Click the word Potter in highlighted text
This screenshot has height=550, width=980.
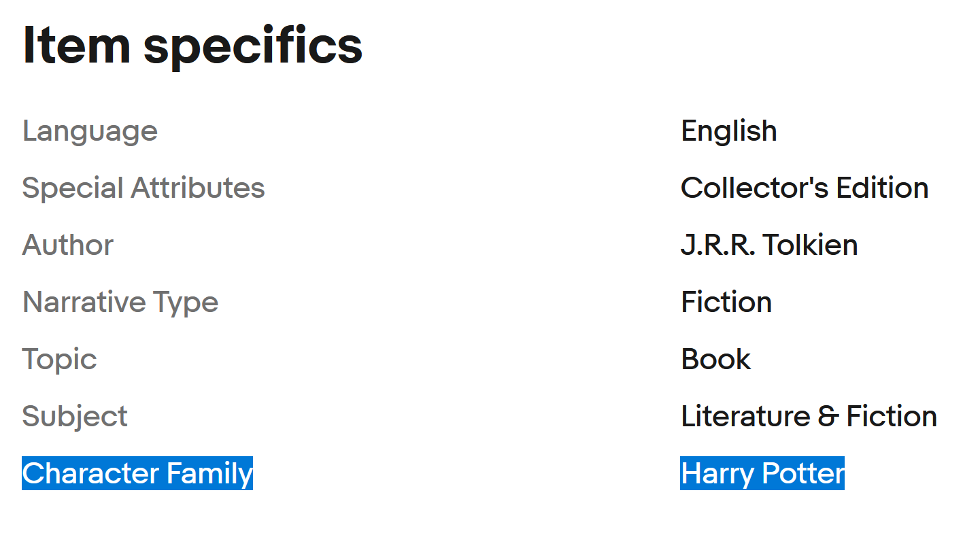tap(803, 473)
